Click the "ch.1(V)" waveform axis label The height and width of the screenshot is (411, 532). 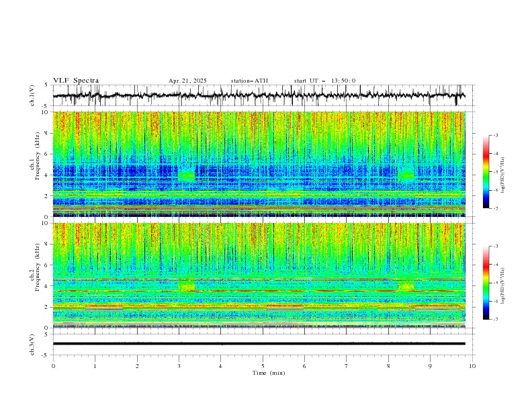click(x=32, y=95)
